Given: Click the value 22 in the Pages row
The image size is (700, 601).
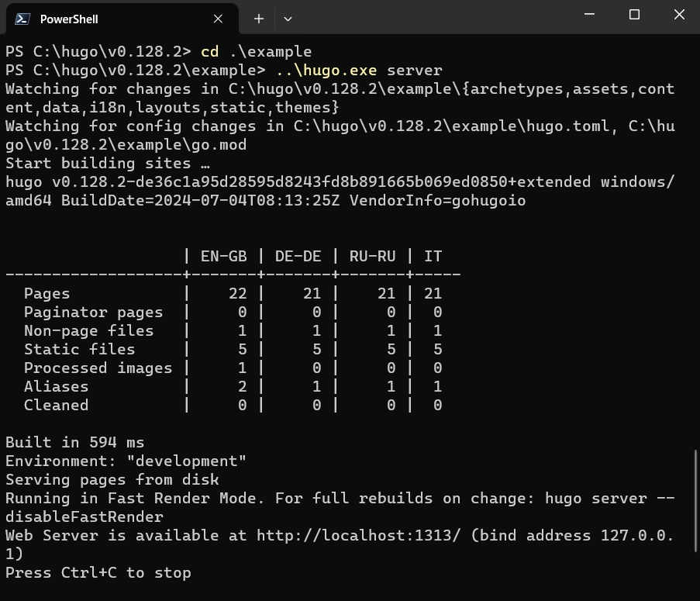Looking at the screenshot, I should 237,293.
